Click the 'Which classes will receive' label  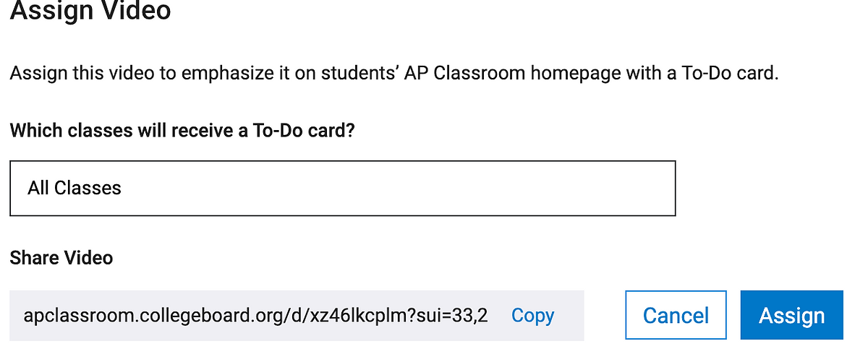(x=182, y=131)
